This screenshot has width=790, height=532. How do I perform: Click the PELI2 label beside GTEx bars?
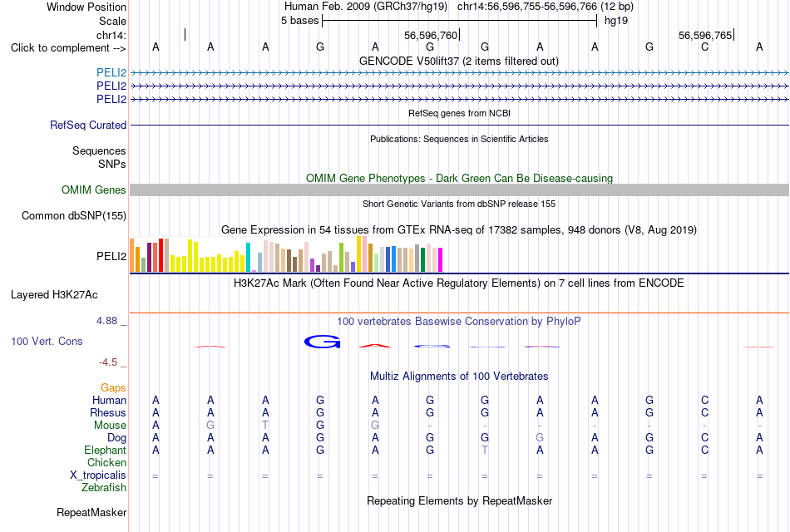(111, 256)
